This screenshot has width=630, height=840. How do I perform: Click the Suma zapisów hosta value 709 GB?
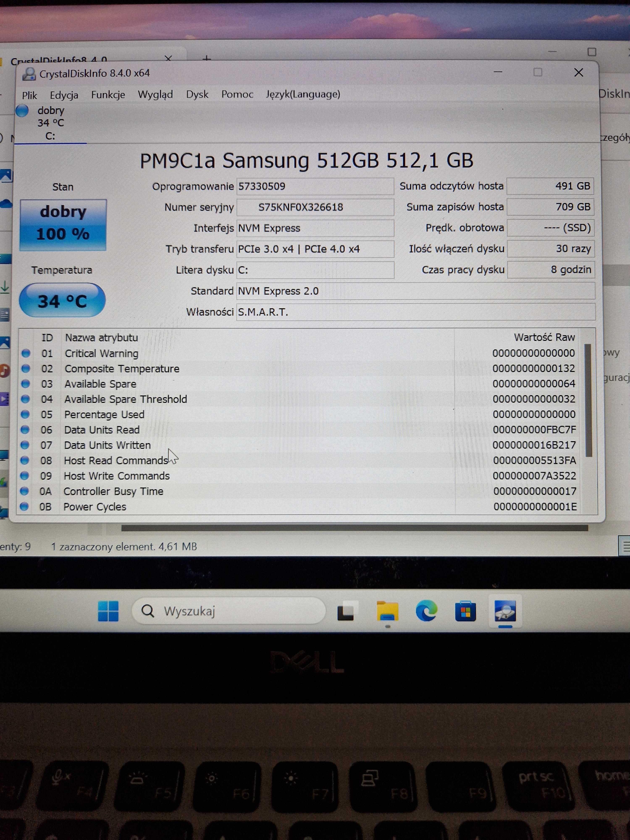[550, 207]
